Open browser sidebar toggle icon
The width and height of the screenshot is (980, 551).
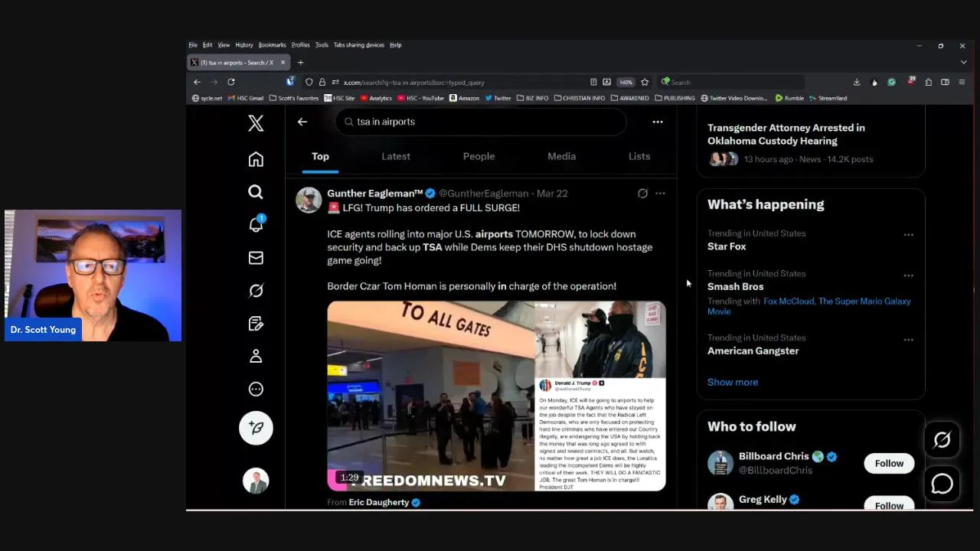[x=945, y=82]
